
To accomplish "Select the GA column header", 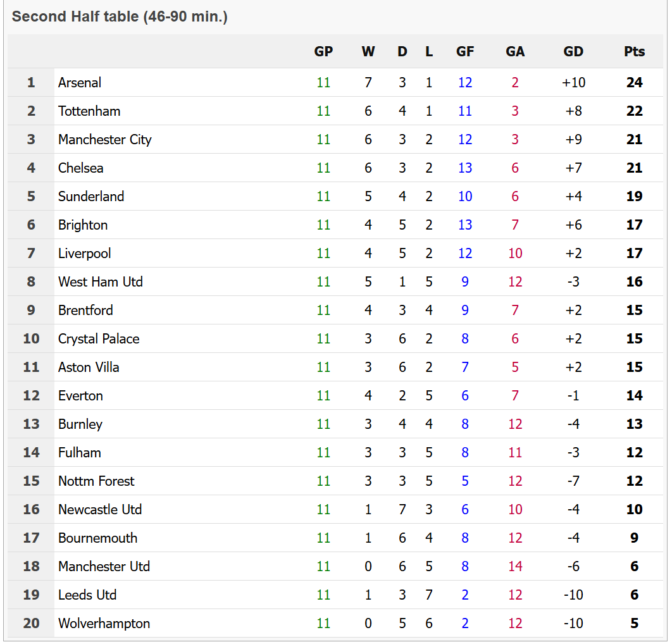I will (x=515, y=52).
